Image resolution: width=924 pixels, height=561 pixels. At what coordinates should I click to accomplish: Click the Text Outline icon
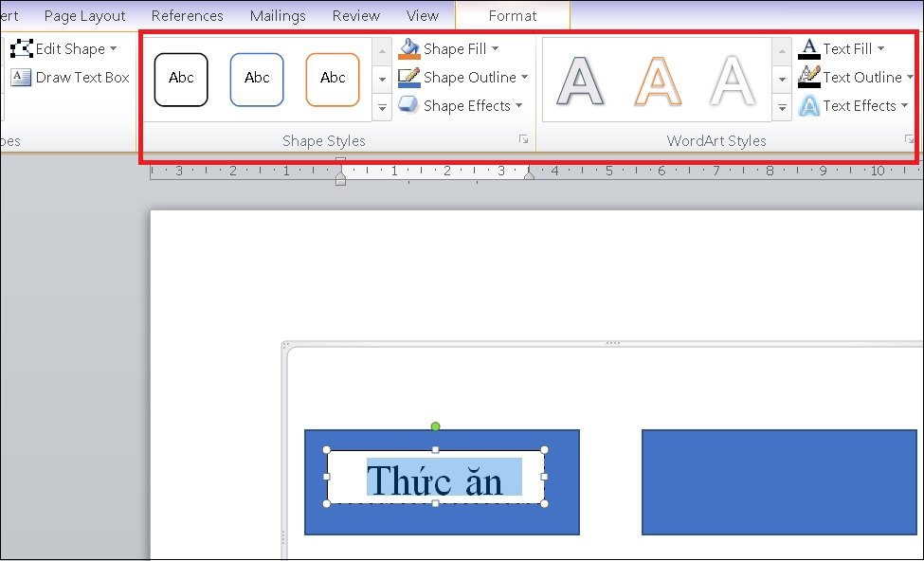(x=809, y=77)
